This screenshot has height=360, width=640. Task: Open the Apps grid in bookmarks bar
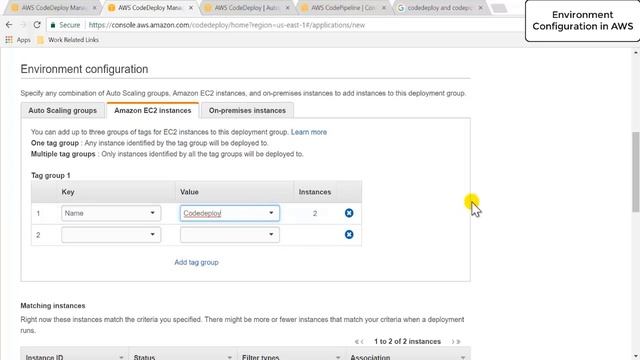coord(18,40)
